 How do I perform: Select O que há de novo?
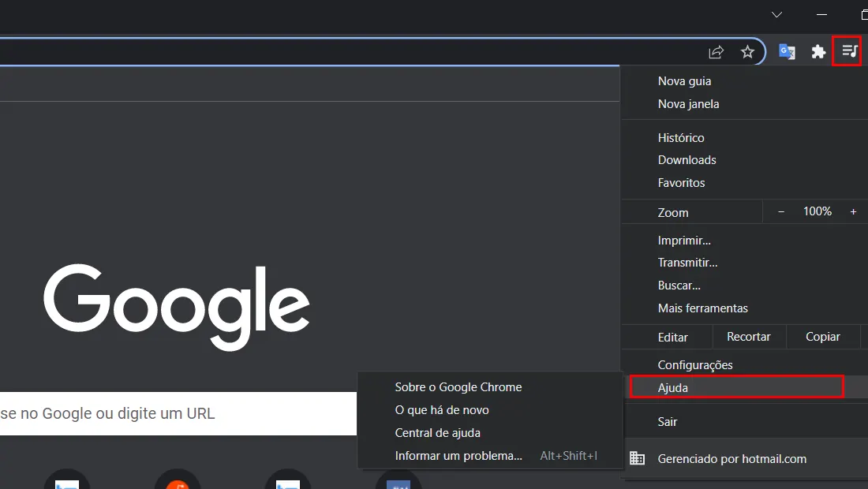(490, 410)
